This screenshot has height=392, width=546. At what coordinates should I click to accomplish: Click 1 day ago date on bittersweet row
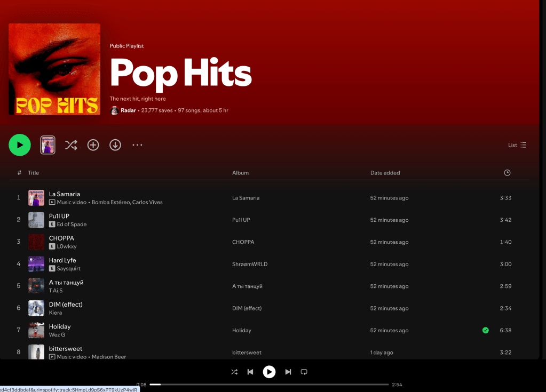(x=382, y=353)
